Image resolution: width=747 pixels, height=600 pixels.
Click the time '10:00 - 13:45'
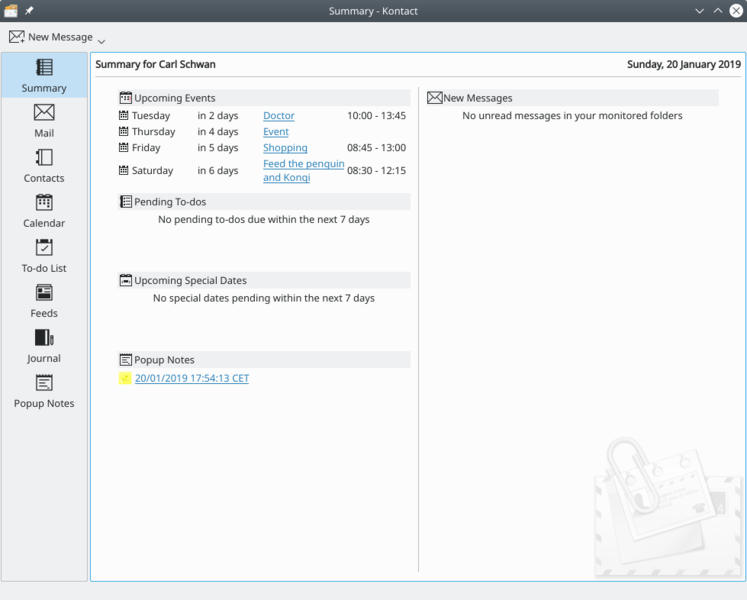click(376, 115)
